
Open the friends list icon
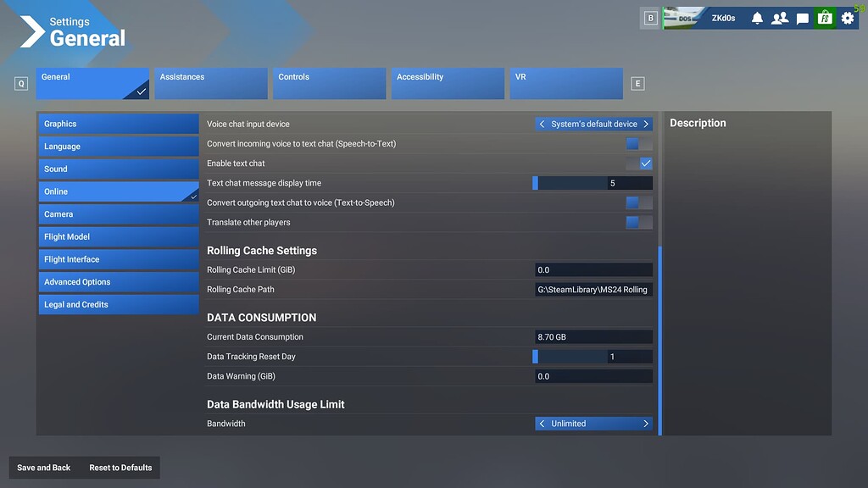coord(779,18)
